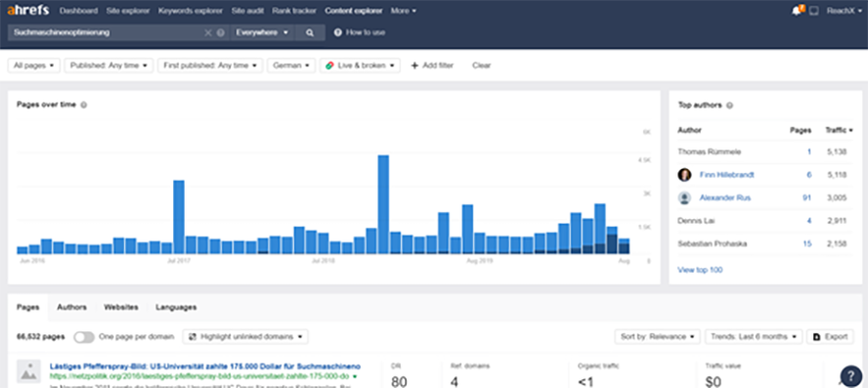Open the Everywhere search scope dropdown
This screenshot has height=388, width=868.
click(x=262, y=32)
